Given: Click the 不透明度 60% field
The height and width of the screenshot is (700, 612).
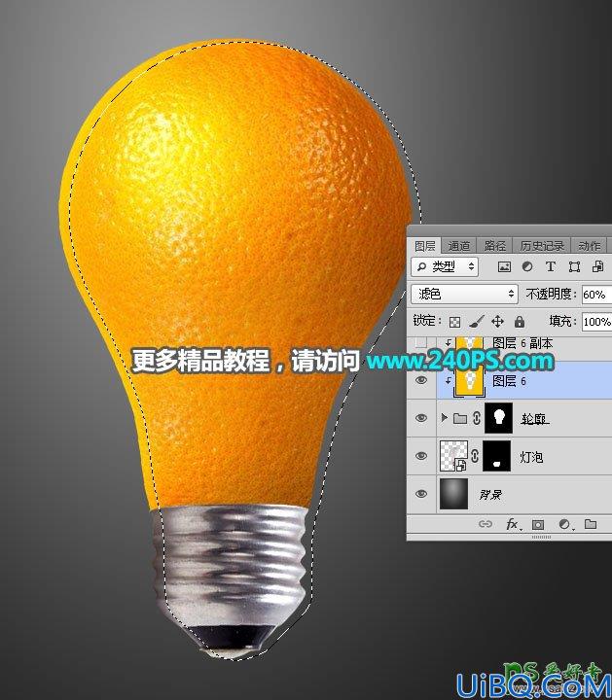Looking at the screenshot, I should (596, 295).
